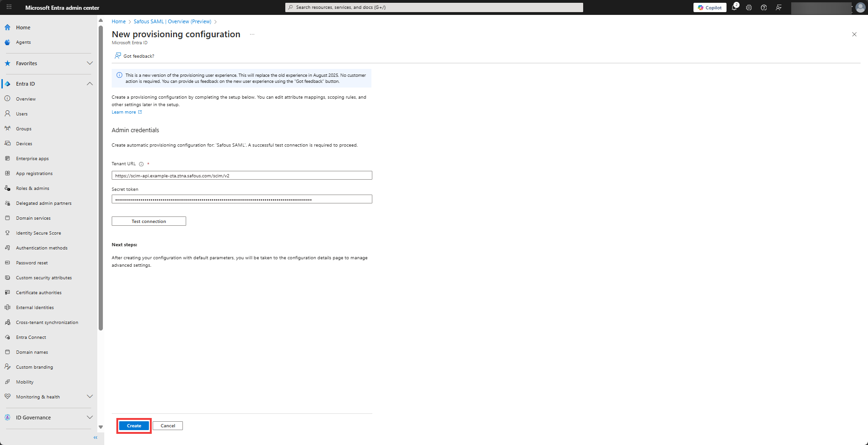Image resolution: width=868 pixels, height=445 pixels.
Task: Click the Tenant URL input field
Action: click(x=242, y=175)
